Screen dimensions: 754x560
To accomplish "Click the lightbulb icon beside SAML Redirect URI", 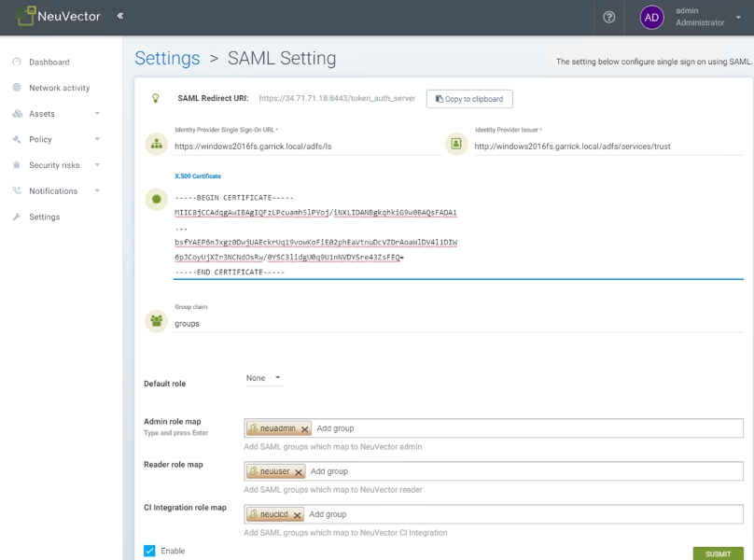I will tap(156, 98).
